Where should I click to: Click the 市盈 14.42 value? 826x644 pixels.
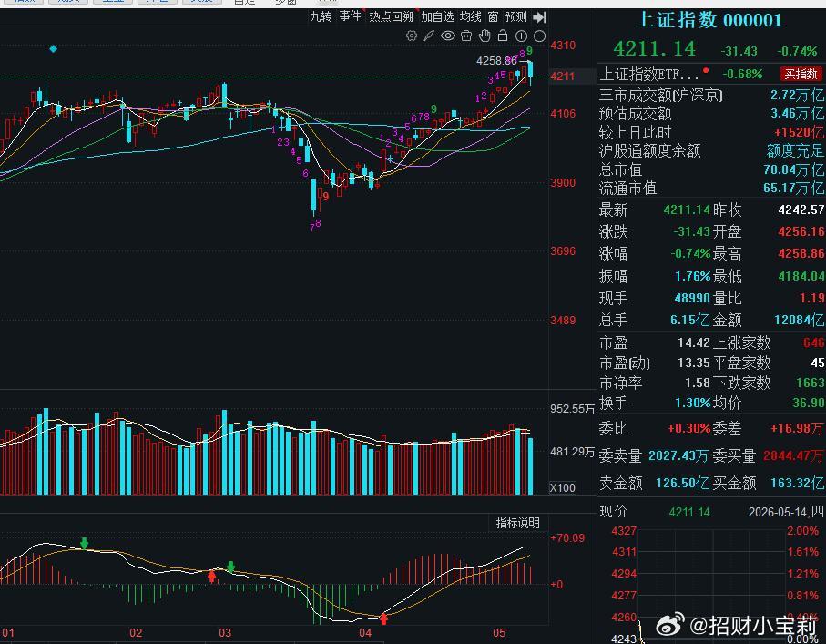click(694, 342)
